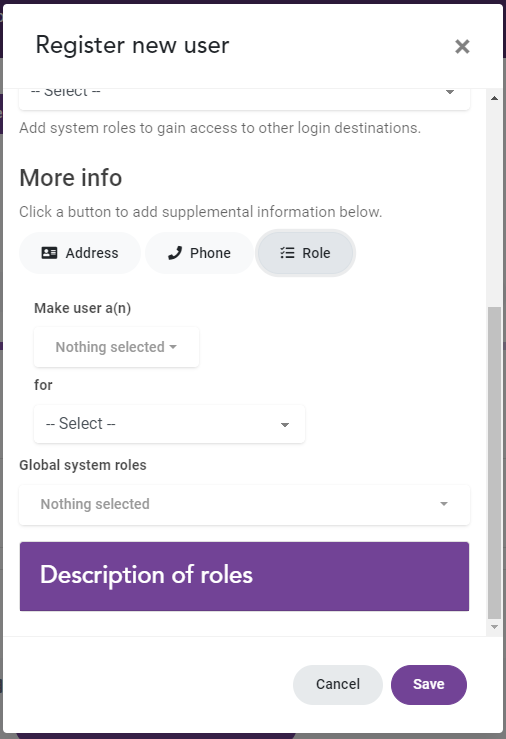Open Global system roles dropdown
506x739 pixels.
pyautogui.click(x=244, y=504)
